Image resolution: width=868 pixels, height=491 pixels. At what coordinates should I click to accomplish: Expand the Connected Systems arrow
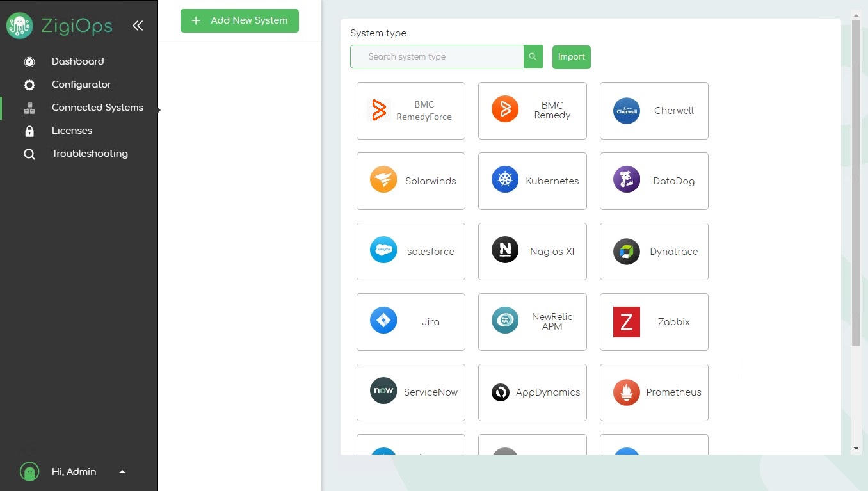pos(157,110)
